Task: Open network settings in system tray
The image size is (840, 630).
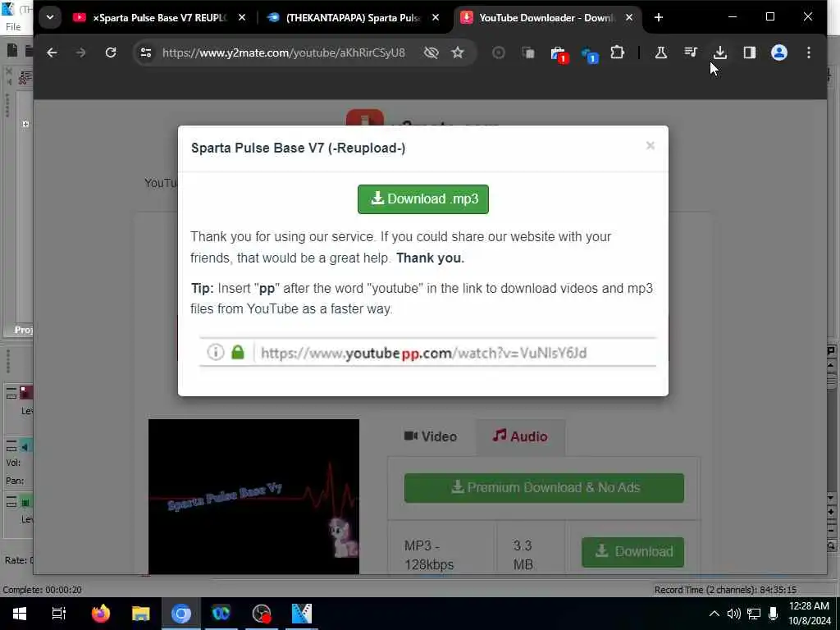Action: coord(754,614)
